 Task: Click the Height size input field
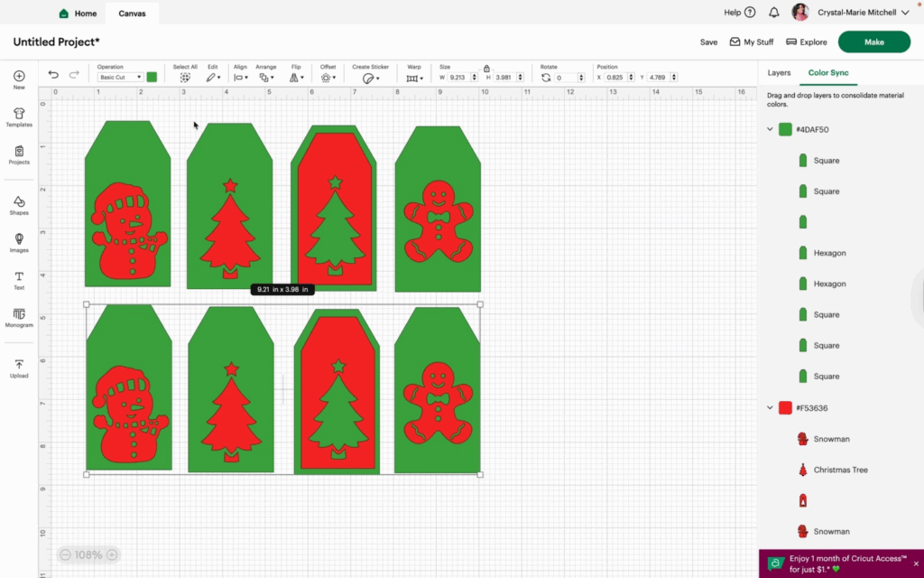point(504,78)
